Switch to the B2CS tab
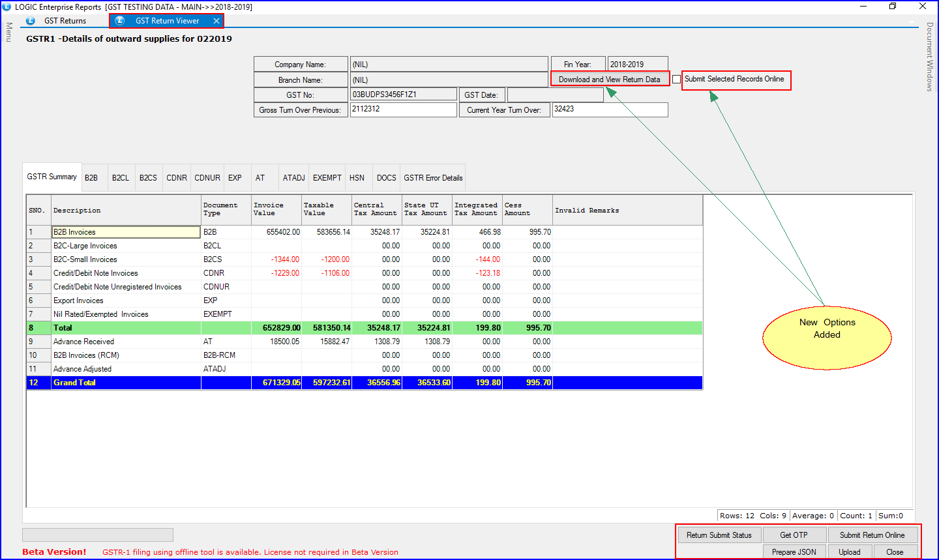This screenshot has height=560, width=939. click(x=148, y=178)
